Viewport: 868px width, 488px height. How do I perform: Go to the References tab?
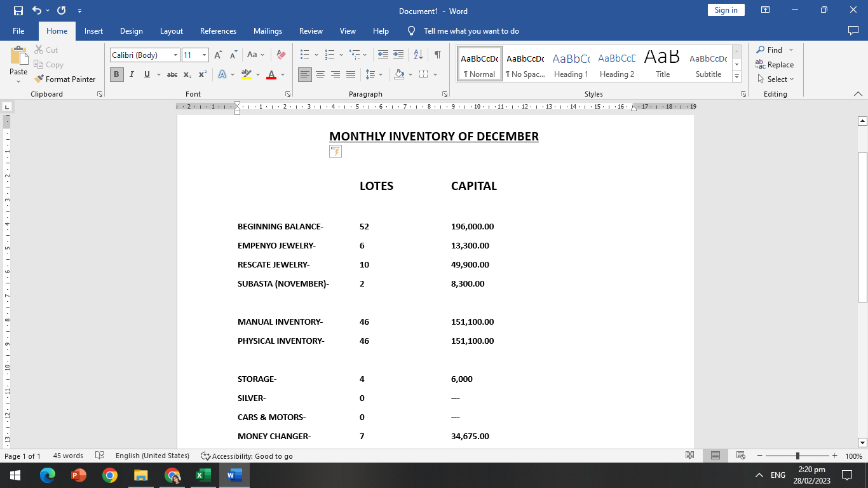click(x=218, y=30)
